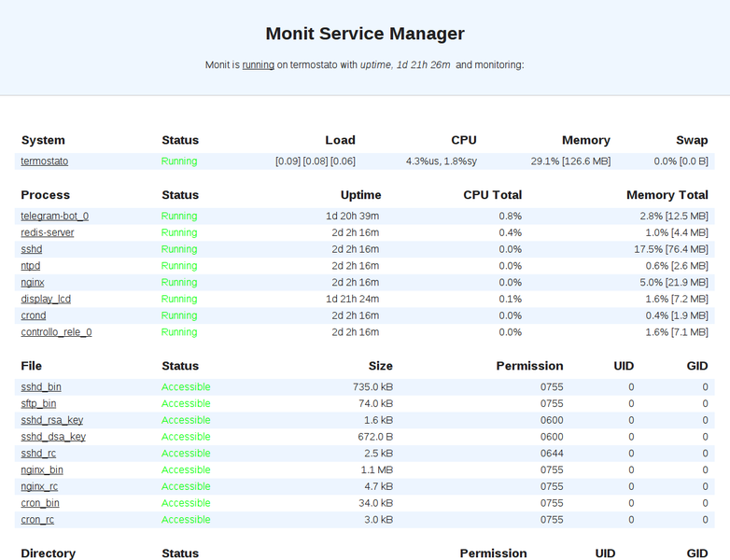Select display_lcd process entry

[46, 300]
